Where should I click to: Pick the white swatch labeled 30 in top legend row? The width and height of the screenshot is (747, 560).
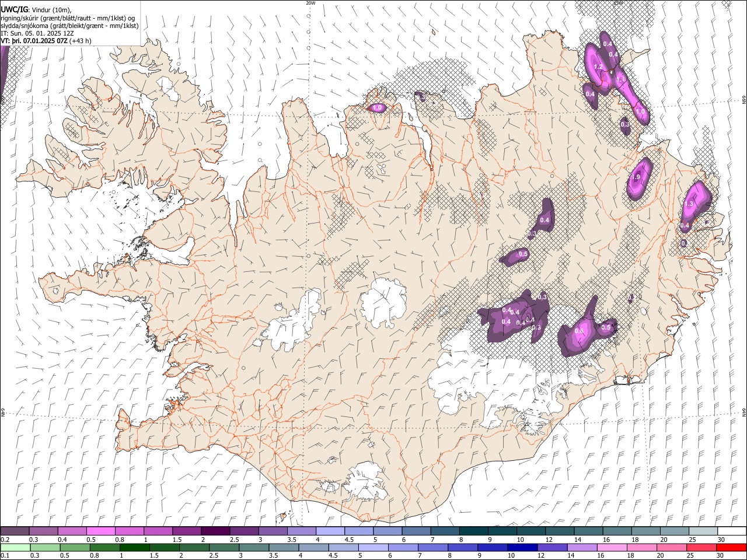(x=731, y=531)
